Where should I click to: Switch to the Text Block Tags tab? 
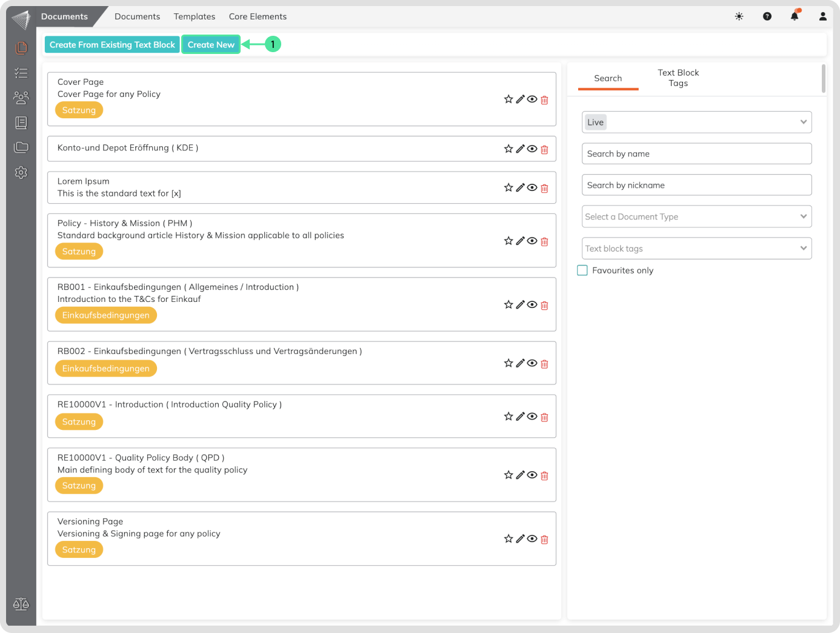pos(678,78)
